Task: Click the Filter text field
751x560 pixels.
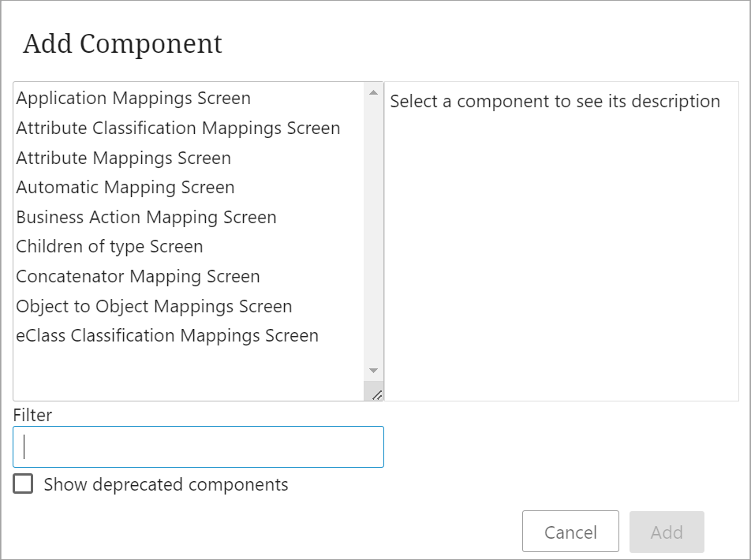Action: coord(198,447)
